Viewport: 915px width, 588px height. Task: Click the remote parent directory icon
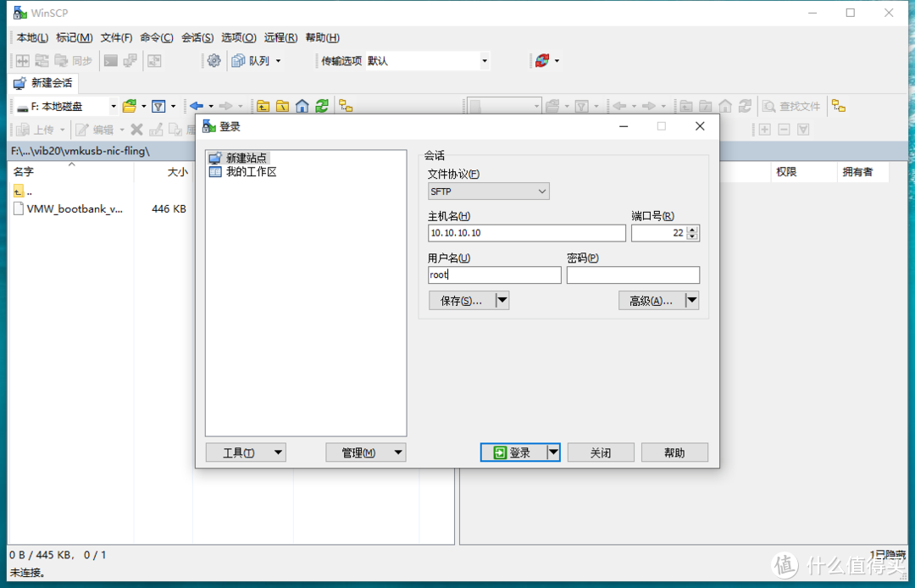[687, 106]
